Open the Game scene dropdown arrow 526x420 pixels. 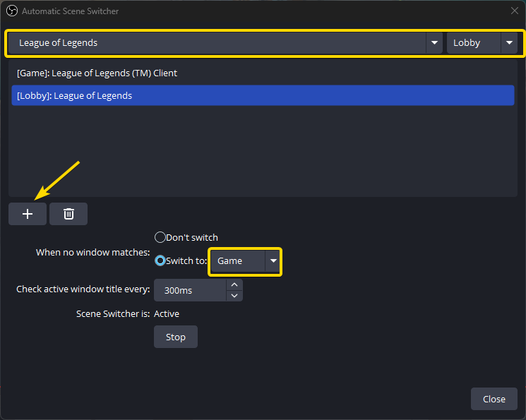pos(273,260)
